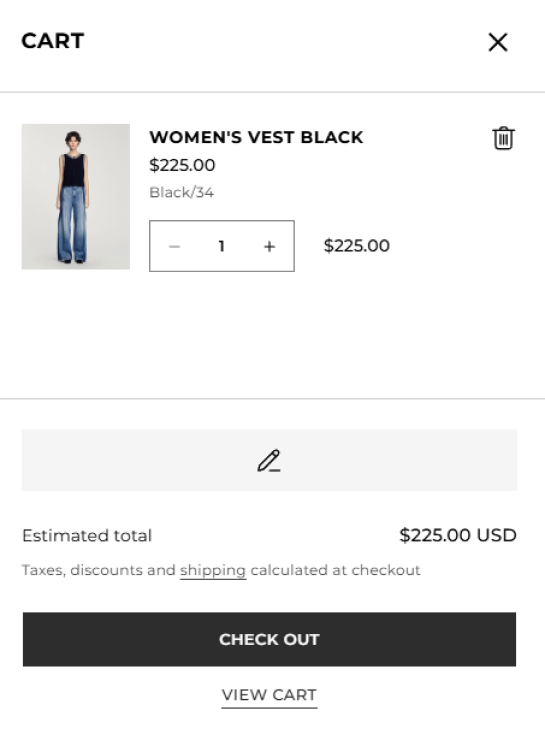Click the $225.00 USD total amount
This screenshot has height=752, width=545.
coord(458,535)
